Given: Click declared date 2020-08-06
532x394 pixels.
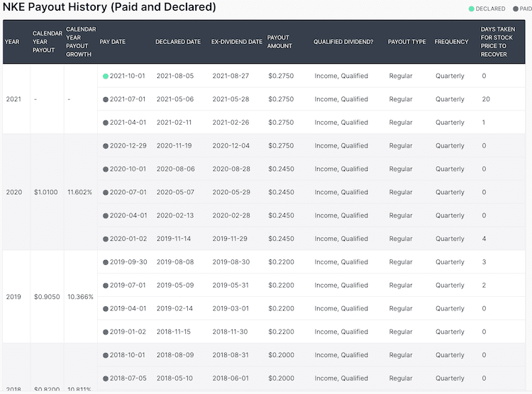Looking at the screenshot, I should [176, 169].
